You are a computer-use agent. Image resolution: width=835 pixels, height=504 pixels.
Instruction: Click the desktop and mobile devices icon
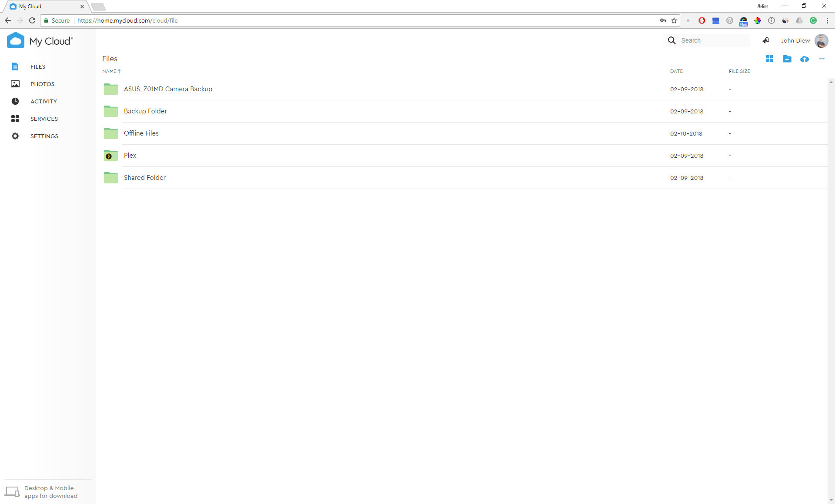[x=12, y=492]
